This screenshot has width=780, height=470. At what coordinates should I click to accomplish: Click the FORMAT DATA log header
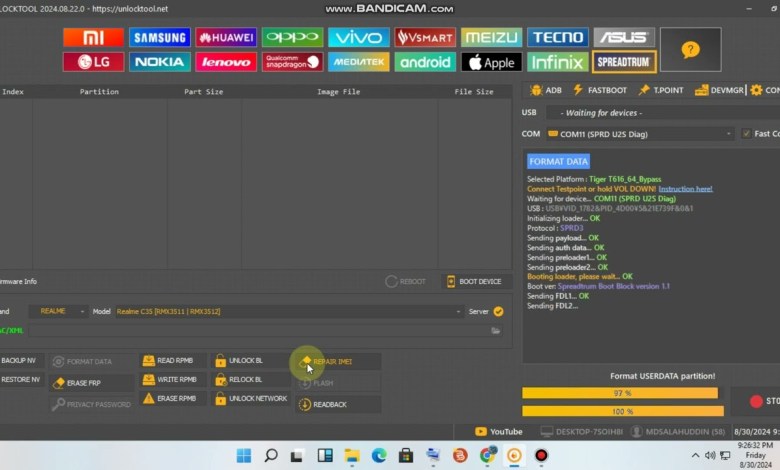pos(559,161)
